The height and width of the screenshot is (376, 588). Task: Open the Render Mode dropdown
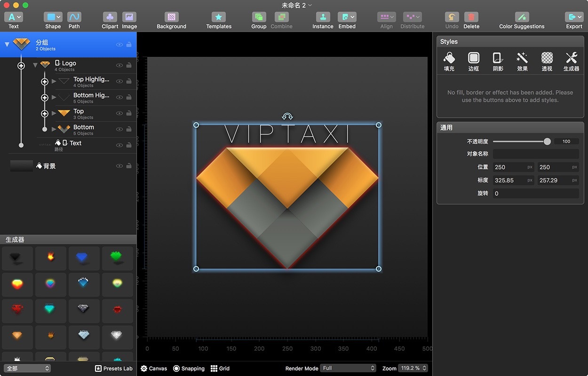point(348,368)
